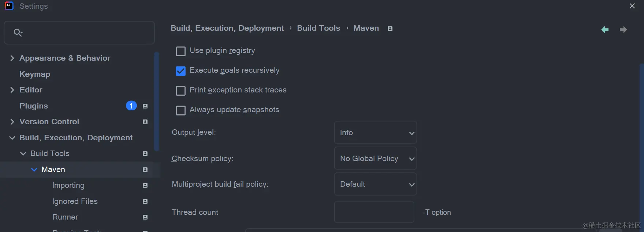This screenshot has width=644, height=232.
Task: Uncheck Execute goals recursively
Action: 181,71
